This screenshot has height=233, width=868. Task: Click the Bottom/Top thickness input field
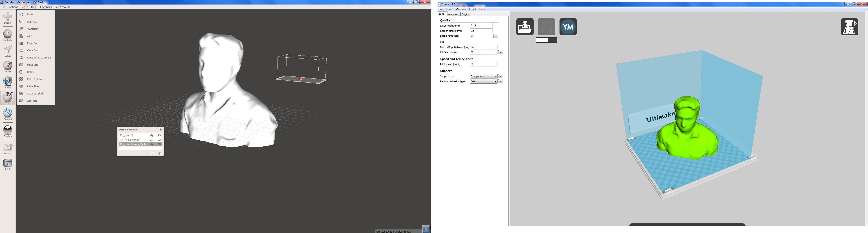pyautogui.click(x=484, y=47)
